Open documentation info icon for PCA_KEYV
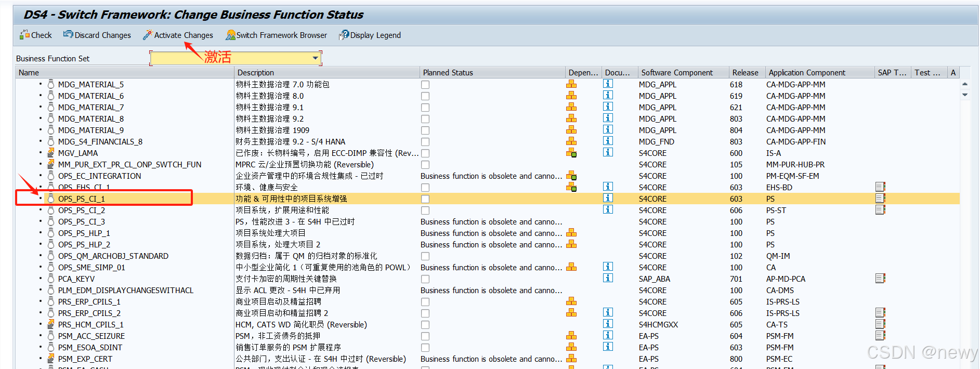The height and width of the screenshot is (369, 980). 608,278
